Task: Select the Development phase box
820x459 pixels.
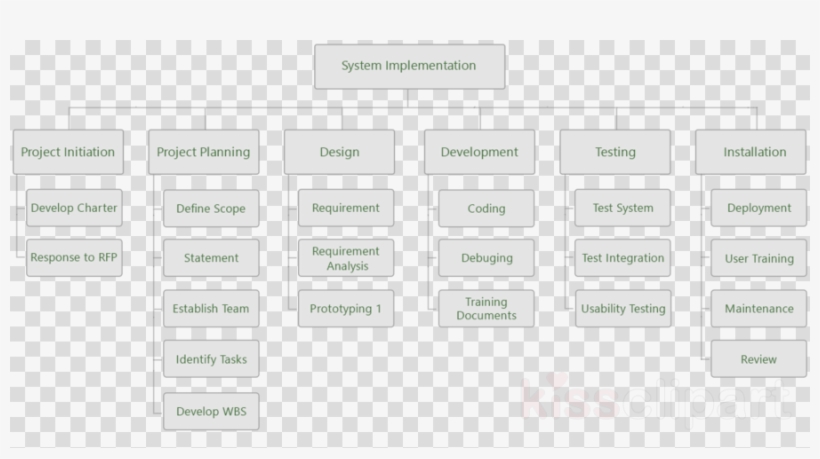Action: pyautogui.click(x=479, y=152)
